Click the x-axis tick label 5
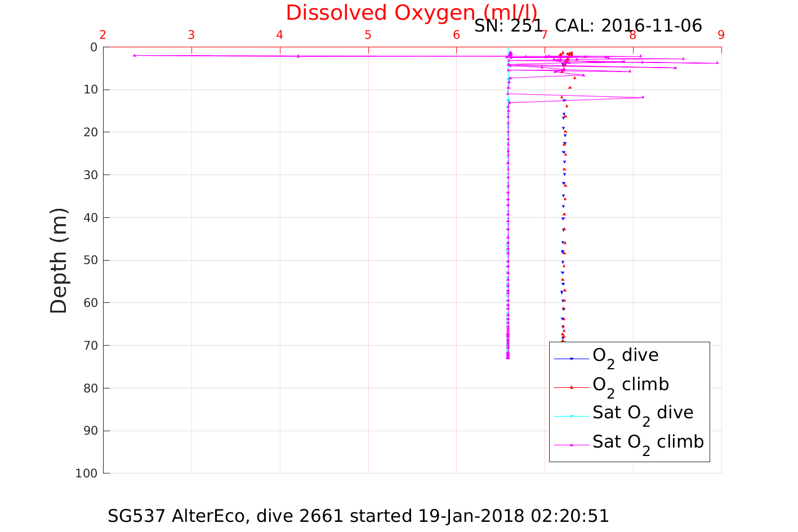 [368, 35]
